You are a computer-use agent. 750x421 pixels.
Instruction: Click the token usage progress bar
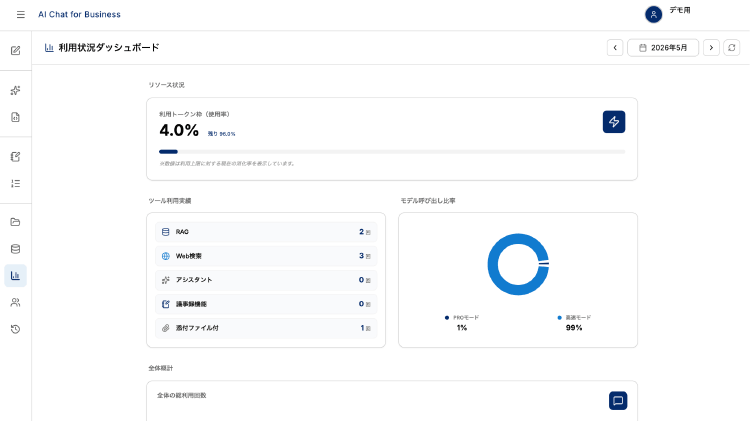tap(392, 152)
